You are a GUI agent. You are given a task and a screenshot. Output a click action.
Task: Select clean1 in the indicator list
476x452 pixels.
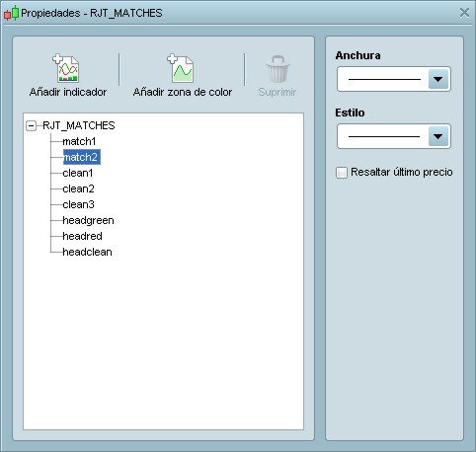(x=78, y=173)
